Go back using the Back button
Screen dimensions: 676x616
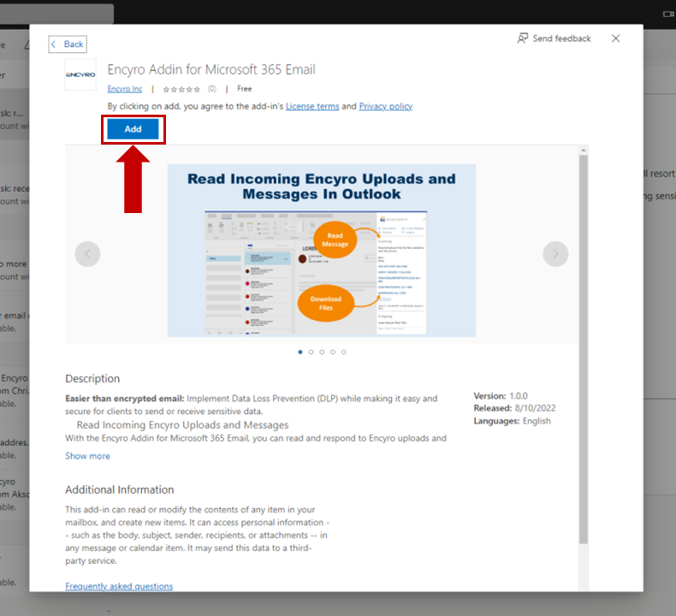68,44
